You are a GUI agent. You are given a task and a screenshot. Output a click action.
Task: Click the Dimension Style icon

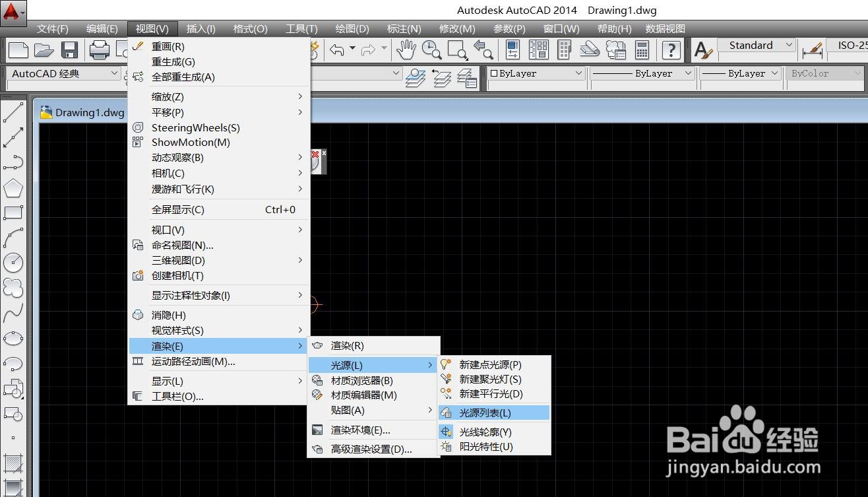pos(813,50)
